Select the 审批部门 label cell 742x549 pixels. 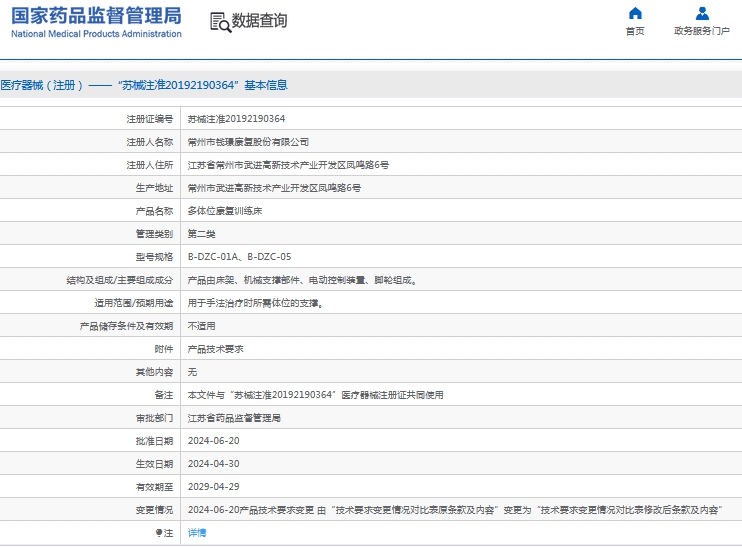pyautogui.click(x=154, y=418)
